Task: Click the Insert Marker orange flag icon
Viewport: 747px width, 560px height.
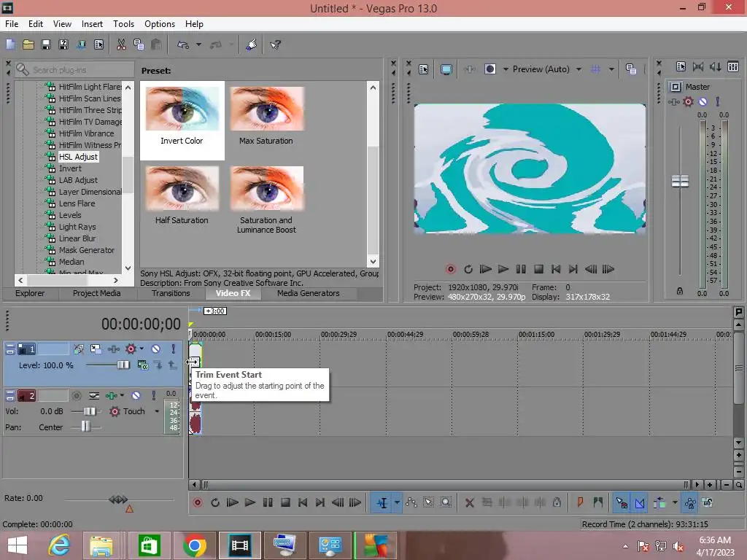Action: tap(580, 502)
